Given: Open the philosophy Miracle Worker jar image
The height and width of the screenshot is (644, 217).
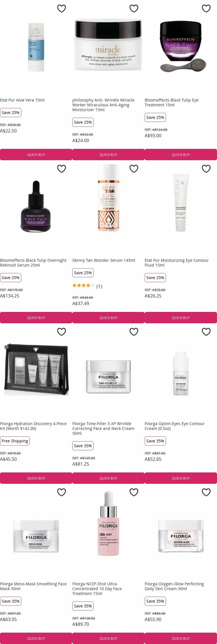Looking at the screenshot, I should (x=108, y=45).
